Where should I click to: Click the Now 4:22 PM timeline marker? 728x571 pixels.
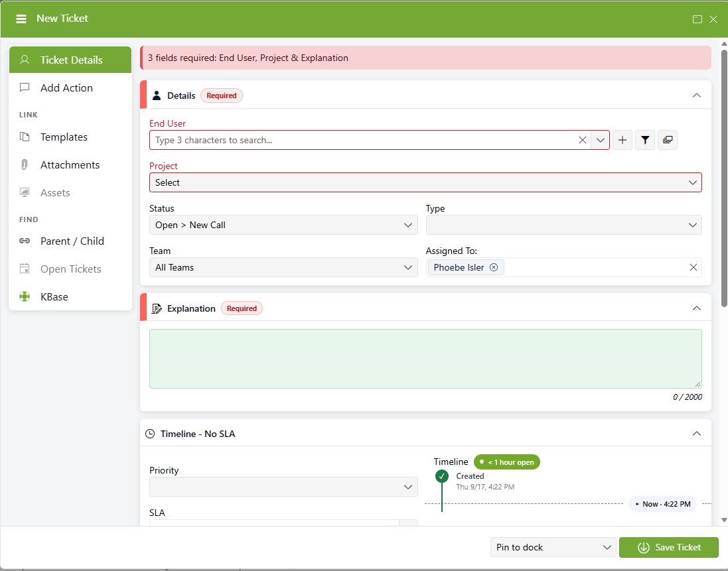(x=662, y=504)
